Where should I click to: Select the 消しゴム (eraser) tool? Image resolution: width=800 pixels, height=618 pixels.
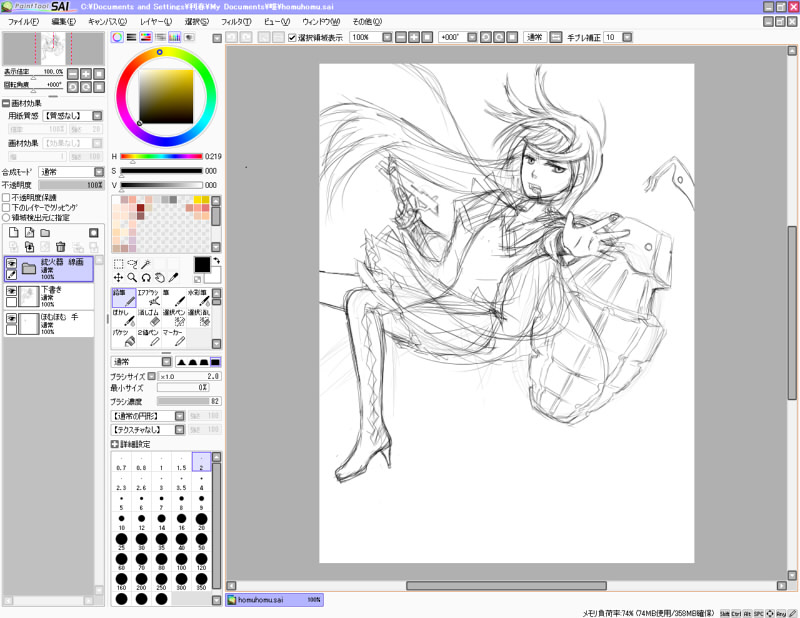pyautogui.click(x=149, y=318)
